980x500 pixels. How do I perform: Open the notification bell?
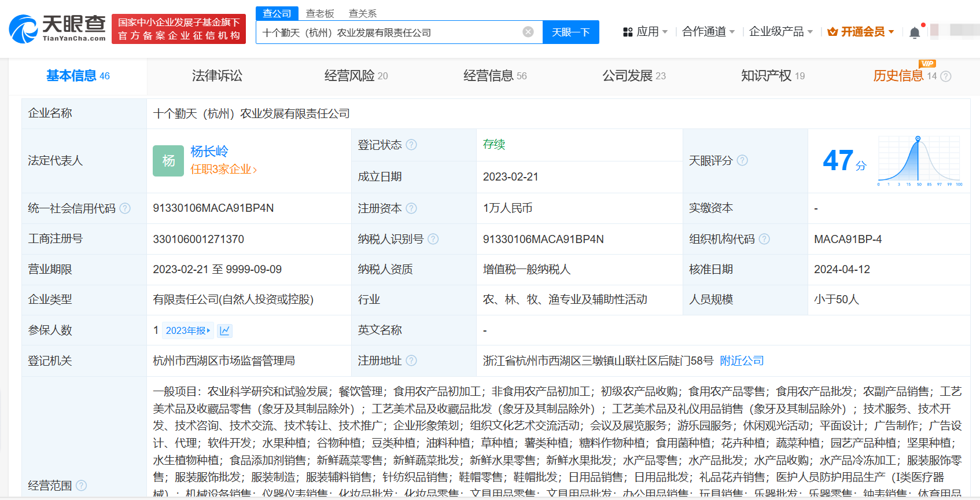tap(914, 32)
